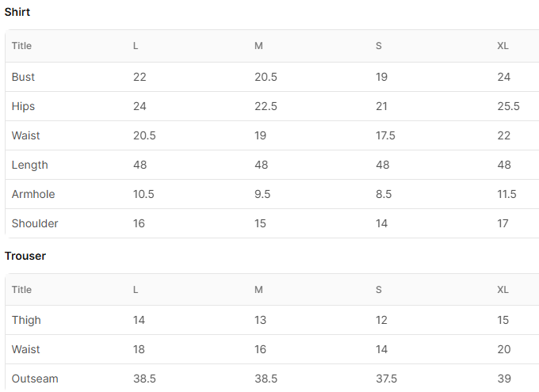Select the L column header in Shirt table
The height and width of the screenshot is (392, 539).
click(x=136, y=46)
